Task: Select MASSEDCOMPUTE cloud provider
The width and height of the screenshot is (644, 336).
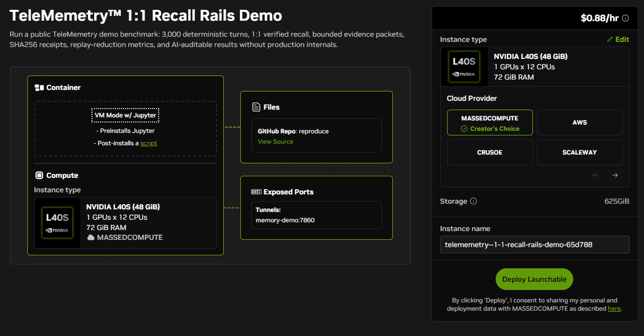Action: [490, 123]
